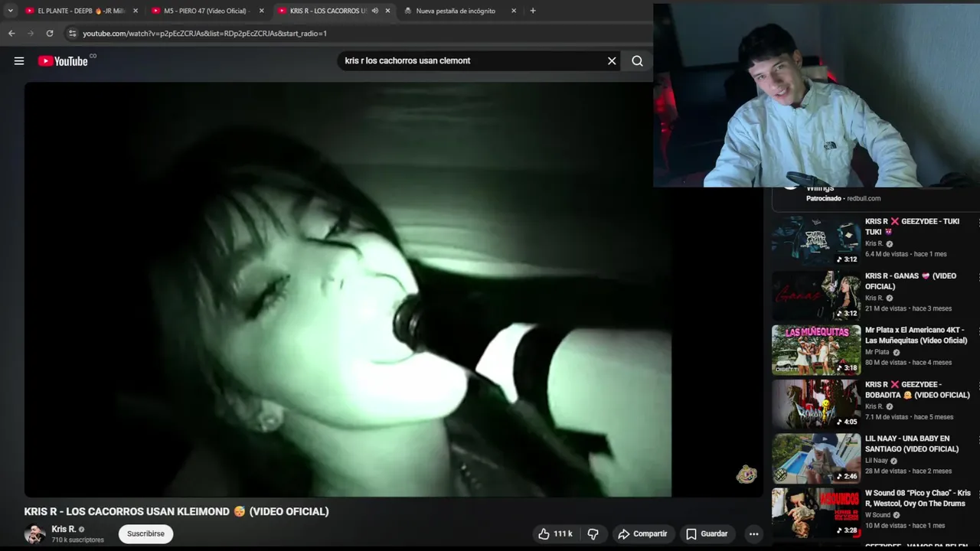Open W Sound 08 Pico y Chao thumbnail
The width and height of the screenshot is (980, 551).
coord(816,513)
